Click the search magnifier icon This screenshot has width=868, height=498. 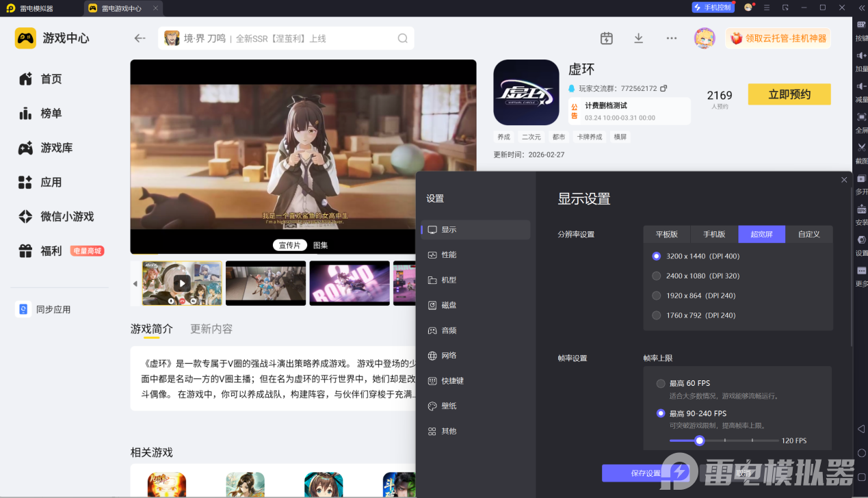pyautogui.click(x=403, y=38)
